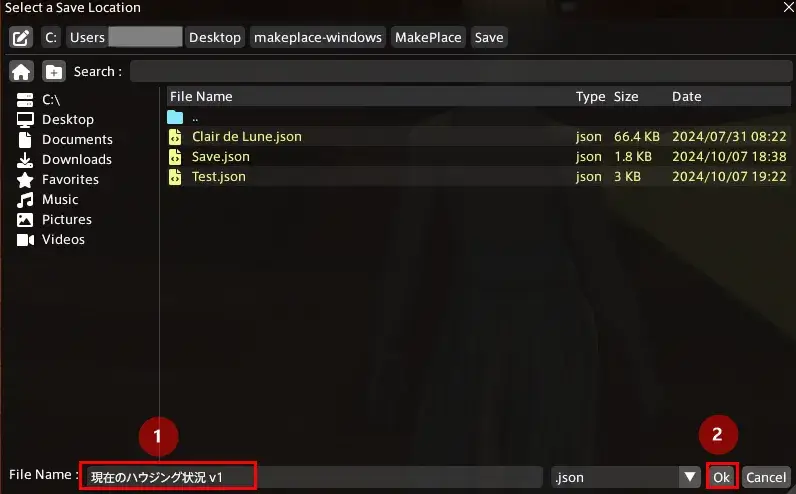796x494 pixels.
Task: Confirm saving with the Ok button
Action: point(721,477)
